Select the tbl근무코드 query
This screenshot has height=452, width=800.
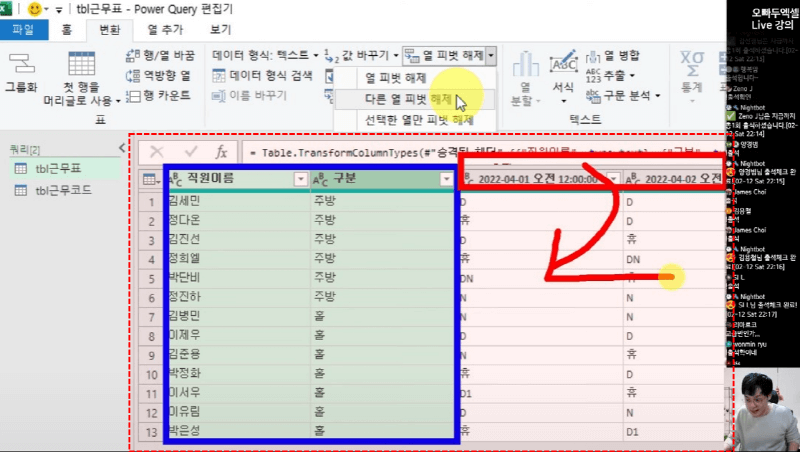[x=65, y=190]
